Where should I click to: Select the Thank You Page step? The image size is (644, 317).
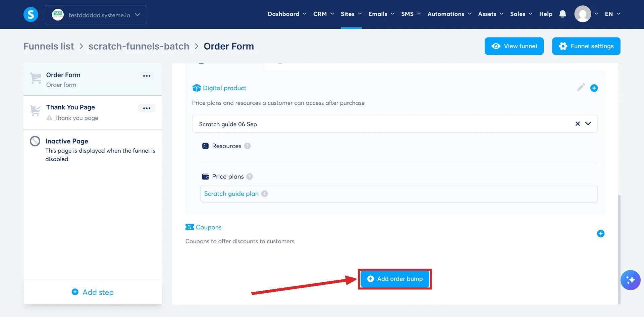tap(93, 112)
